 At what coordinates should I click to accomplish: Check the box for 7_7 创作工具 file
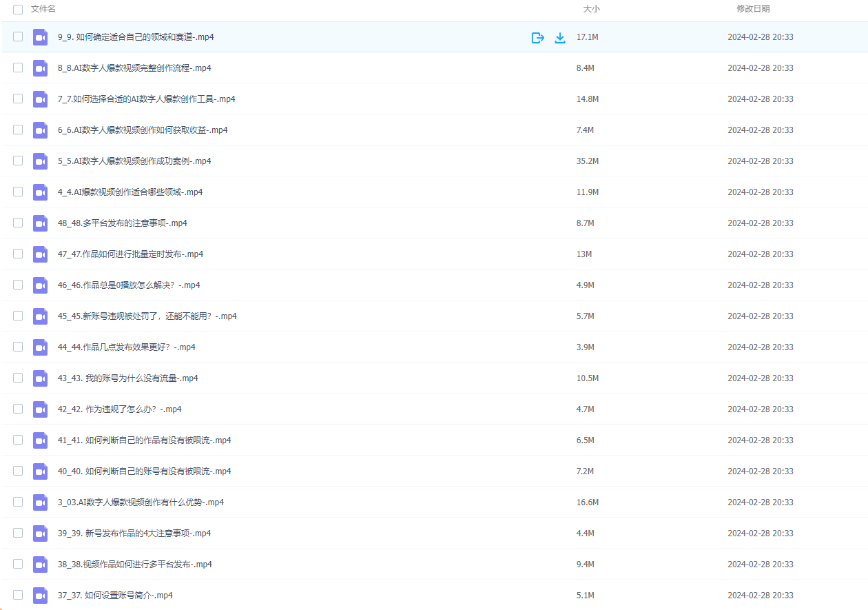[18, 99]
